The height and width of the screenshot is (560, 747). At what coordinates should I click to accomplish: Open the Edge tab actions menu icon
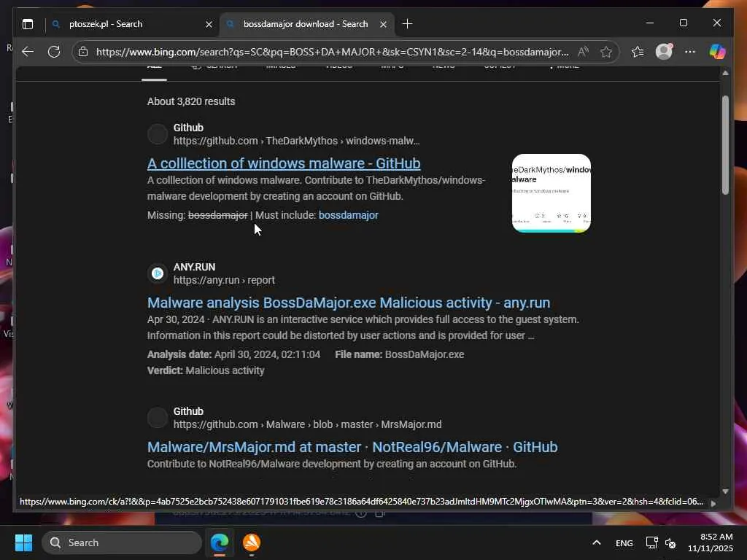(x=28, y=24)
